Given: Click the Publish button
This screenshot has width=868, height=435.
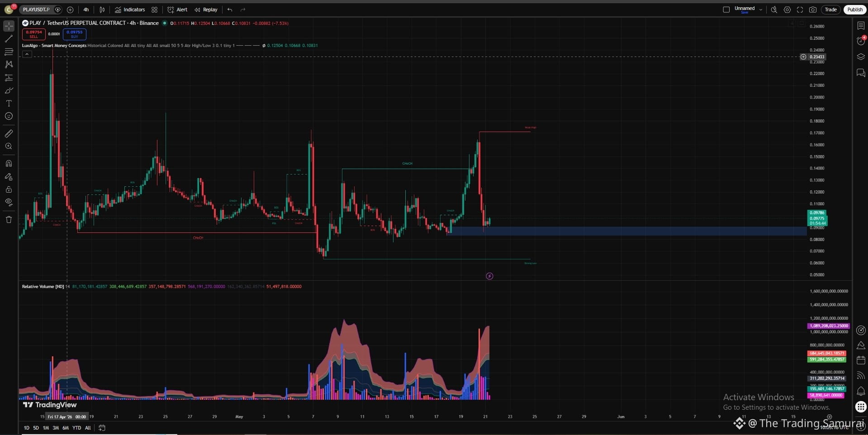Looking at the screenshot, I should pyautogui.click(x=854, y=9).
